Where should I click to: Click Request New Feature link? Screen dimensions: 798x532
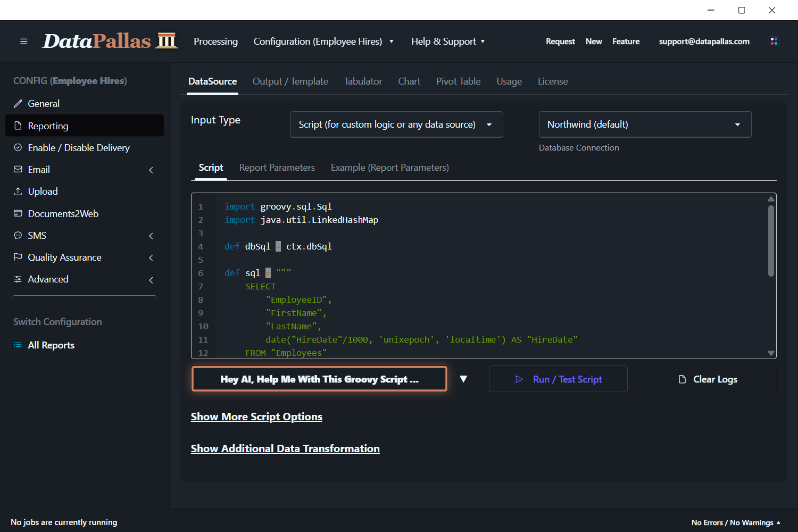point(593,41)
